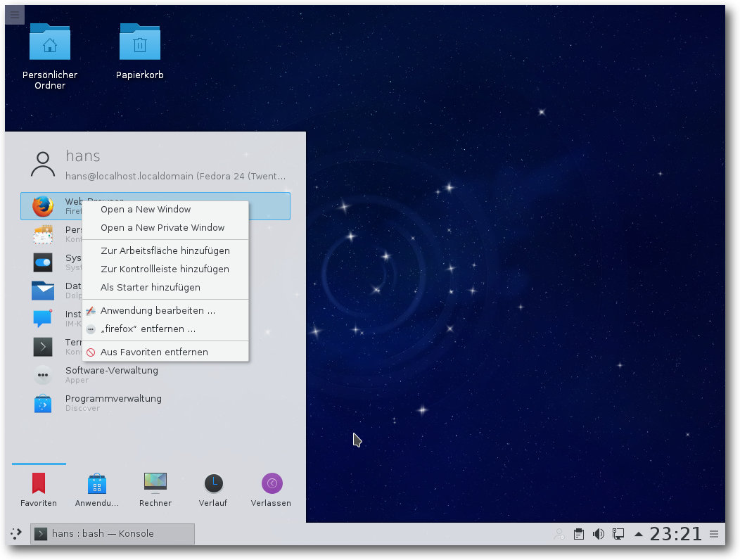740x560 pixels.
Task: Select Open a New Private Window
Action: 165,228
